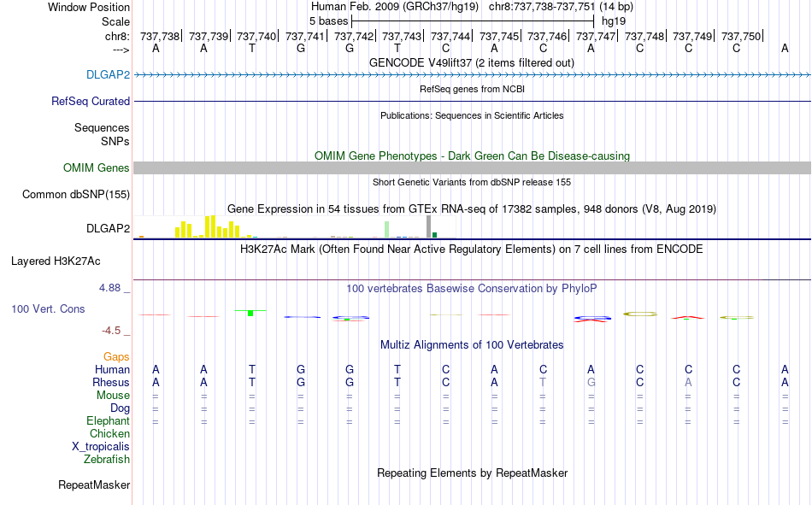Screen dimensions: 812x505
Task: Click the SNPs track label
Action: pyautogui.click(x=115, y=141)
